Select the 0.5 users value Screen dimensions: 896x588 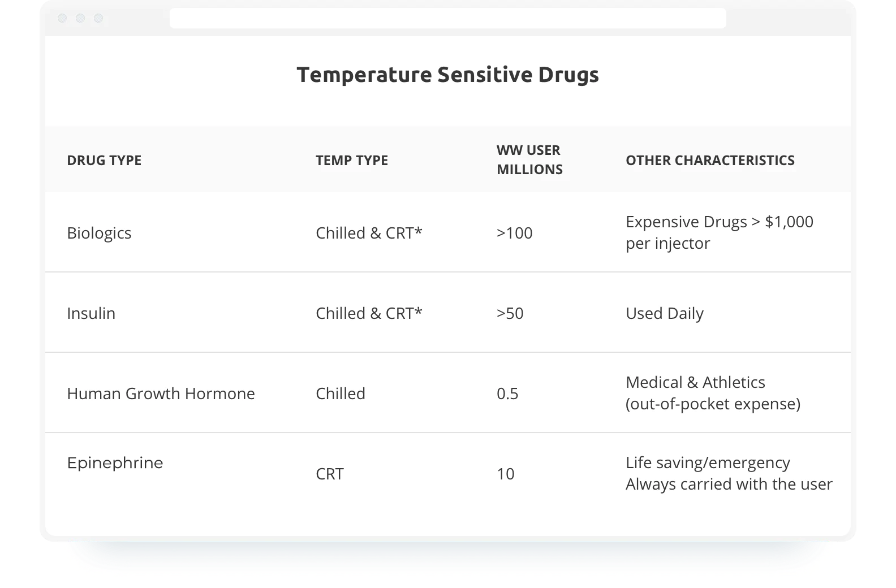pos(507,394)
